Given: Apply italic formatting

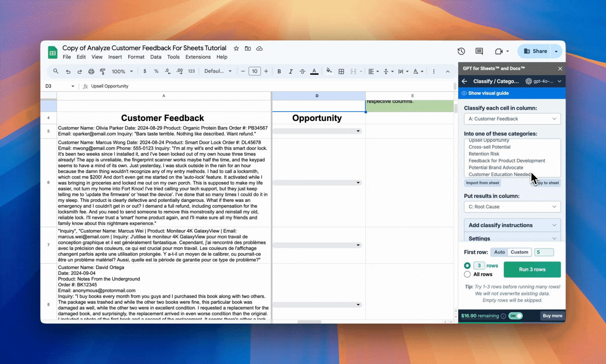Looking at the screenshot, I should [291, 71].
